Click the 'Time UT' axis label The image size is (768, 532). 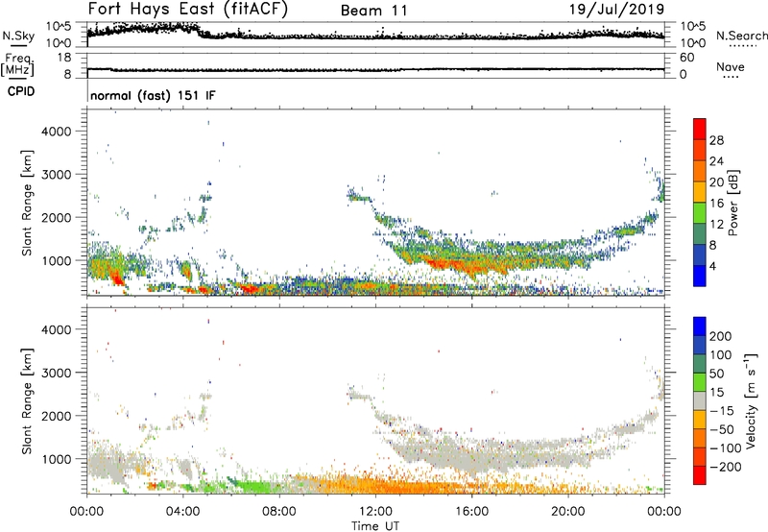pos(375,526)
